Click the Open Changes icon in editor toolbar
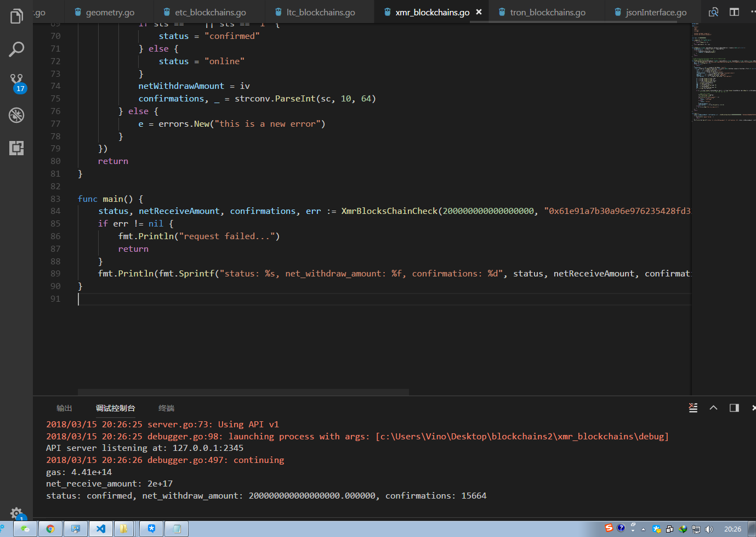This screenshot has width=756, height=537. [x=713, y=12]
